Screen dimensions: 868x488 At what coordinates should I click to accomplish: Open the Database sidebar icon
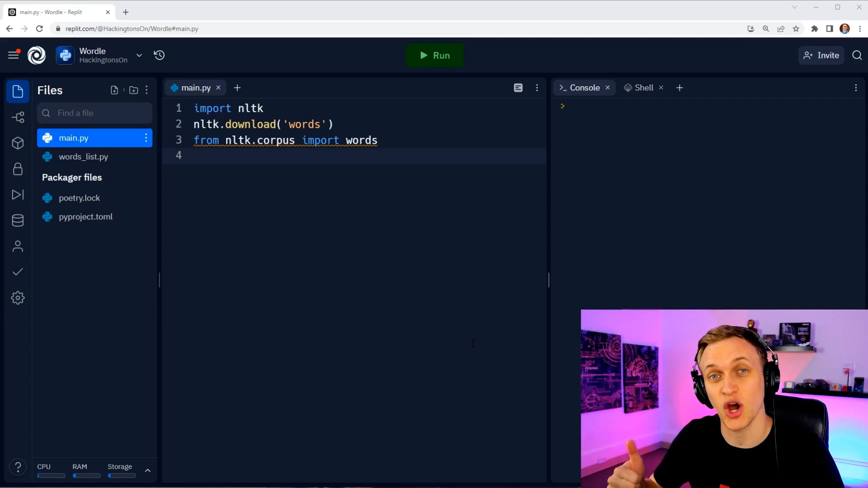(18, 221)
